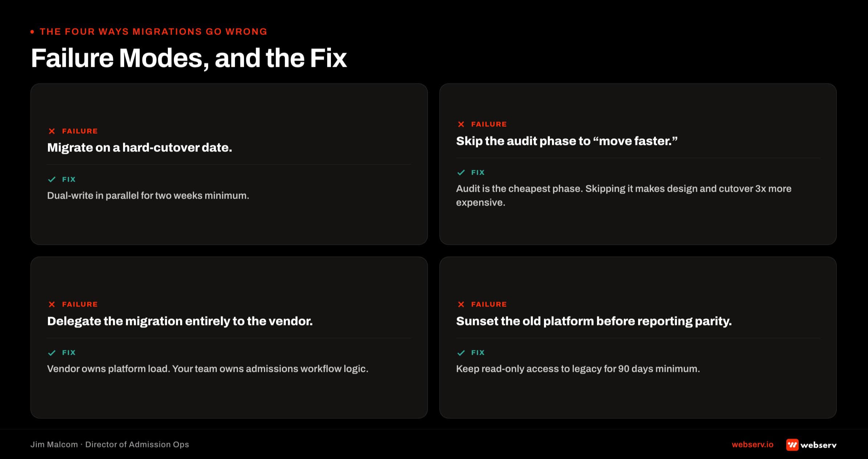Select the 'Failure Modes, and the Fix' title
The width and height of the screenshot is (868, 459).
click(189, 58)
